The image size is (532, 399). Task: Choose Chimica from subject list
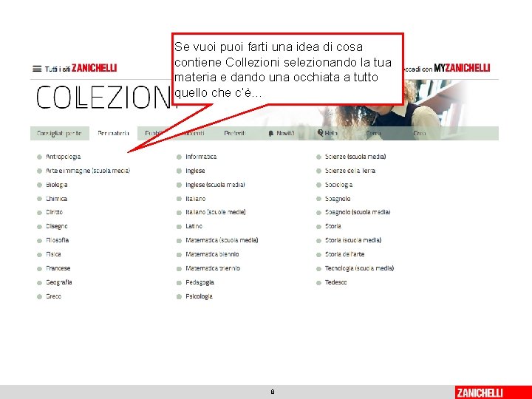point(56,199)
